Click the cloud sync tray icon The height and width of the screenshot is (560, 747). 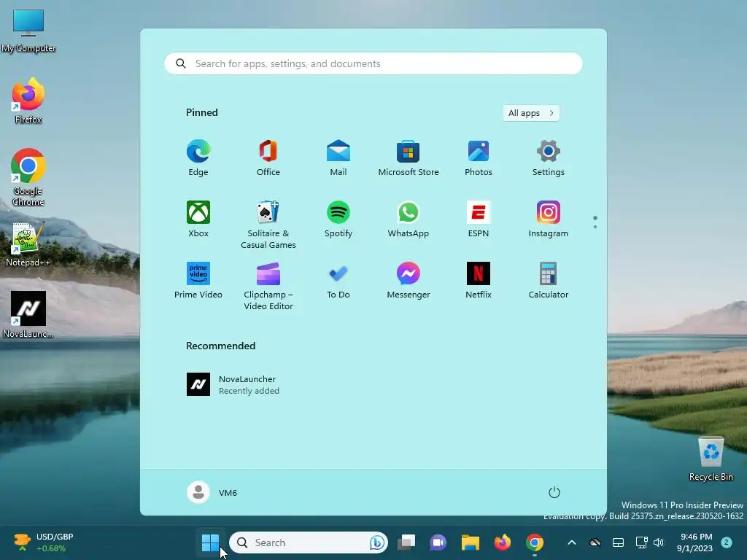[595, 542]
